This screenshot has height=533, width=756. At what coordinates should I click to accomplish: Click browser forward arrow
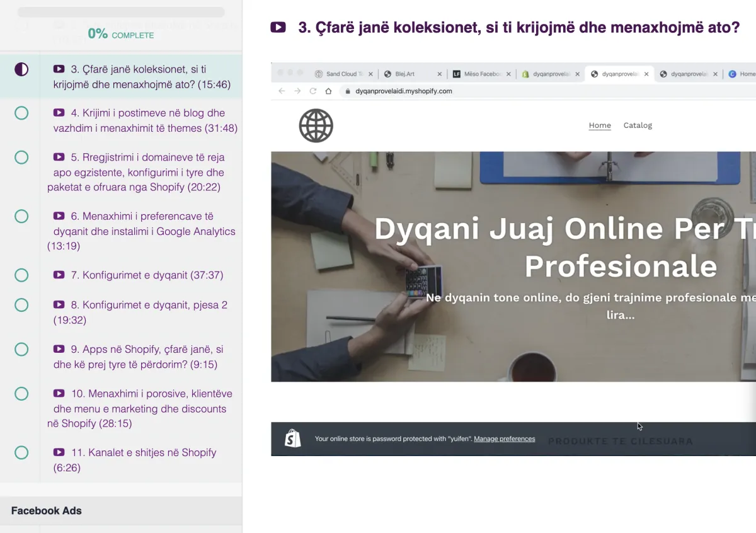coord(297,91)
